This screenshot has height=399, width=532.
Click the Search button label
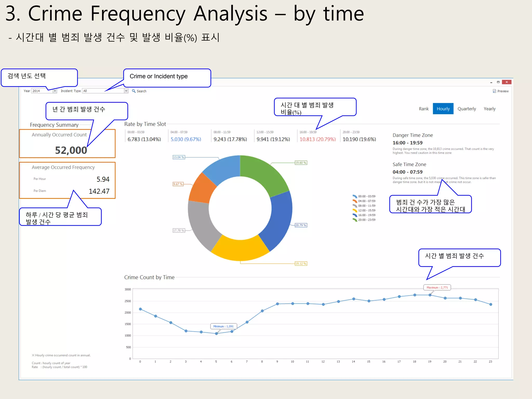pyautogui.click(x=142, y=91)
